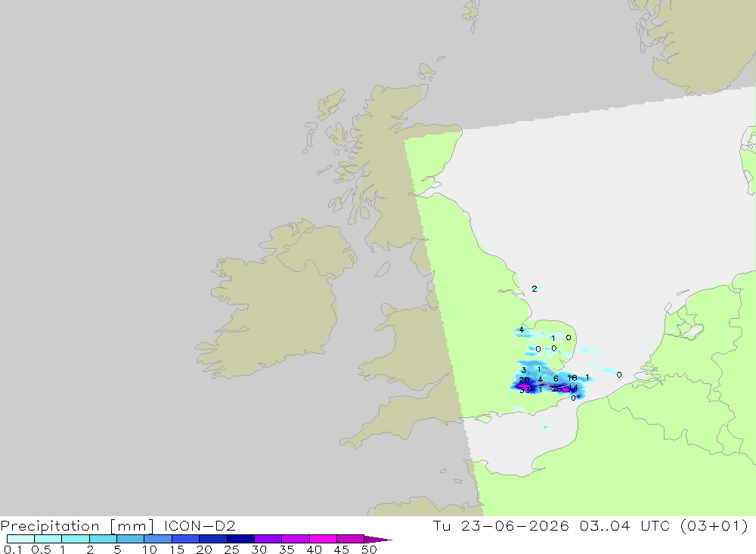The width and height of the screenshot is (756, 554).
Task: Click legend swatch between 2 and 5
Action: (x=103, y=539)
